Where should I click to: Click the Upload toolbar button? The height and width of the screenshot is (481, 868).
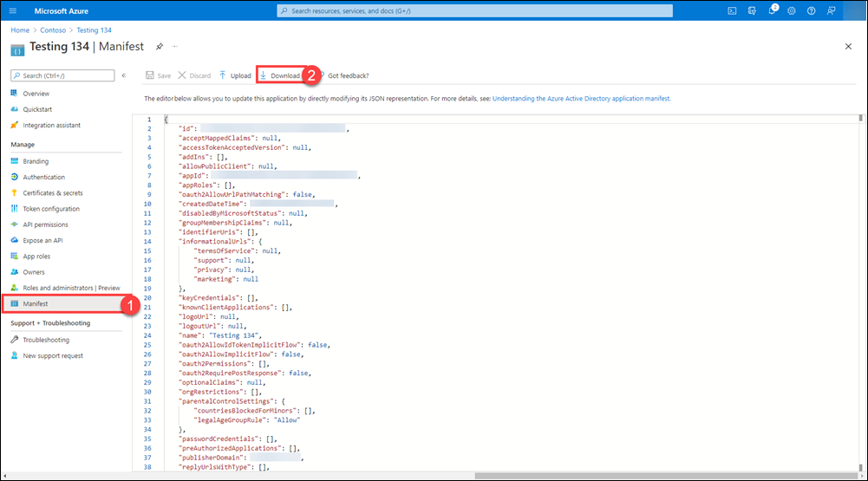point(235,75)
